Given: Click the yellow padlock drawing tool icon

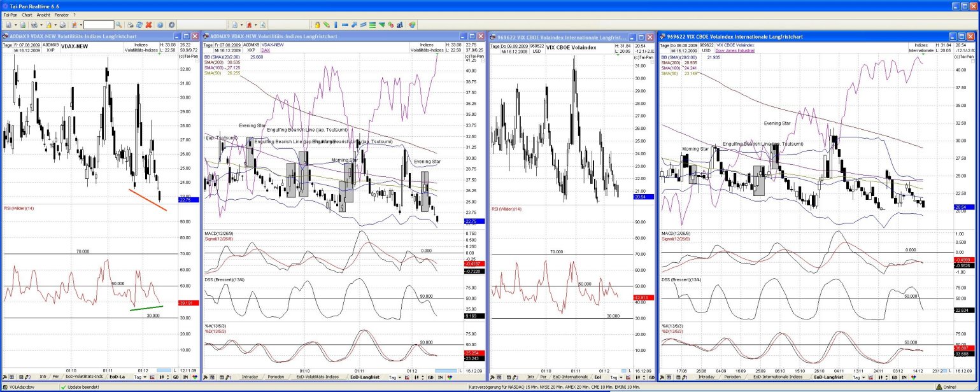Looking at the screenshot, I should coord(316,25).
